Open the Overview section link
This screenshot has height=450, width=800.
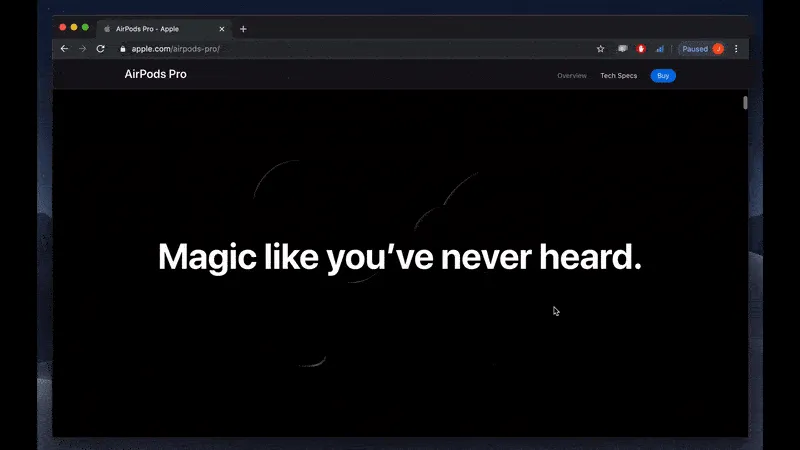click(572, 76)
